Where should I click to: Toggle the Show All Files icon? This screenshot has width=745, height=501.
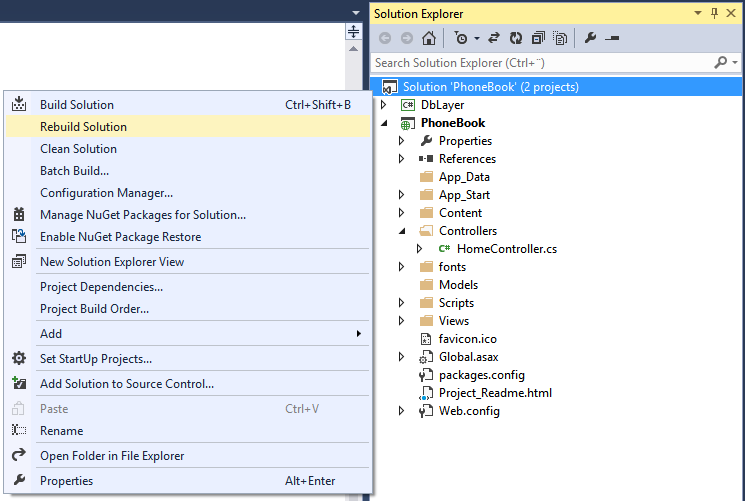tap(560, 38)
